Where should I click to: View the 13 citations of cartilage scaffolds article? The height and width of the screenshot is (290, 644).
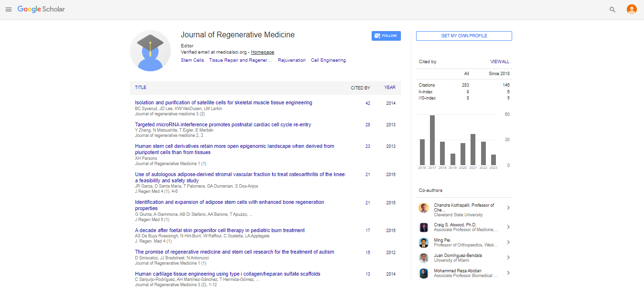tap(367, 274)
